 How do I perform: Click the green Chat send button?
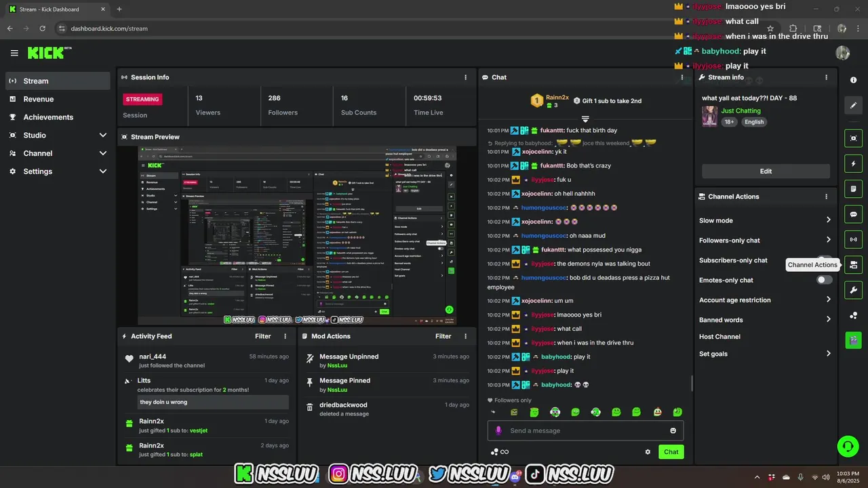pyautogui.click(x=671, y=452)
